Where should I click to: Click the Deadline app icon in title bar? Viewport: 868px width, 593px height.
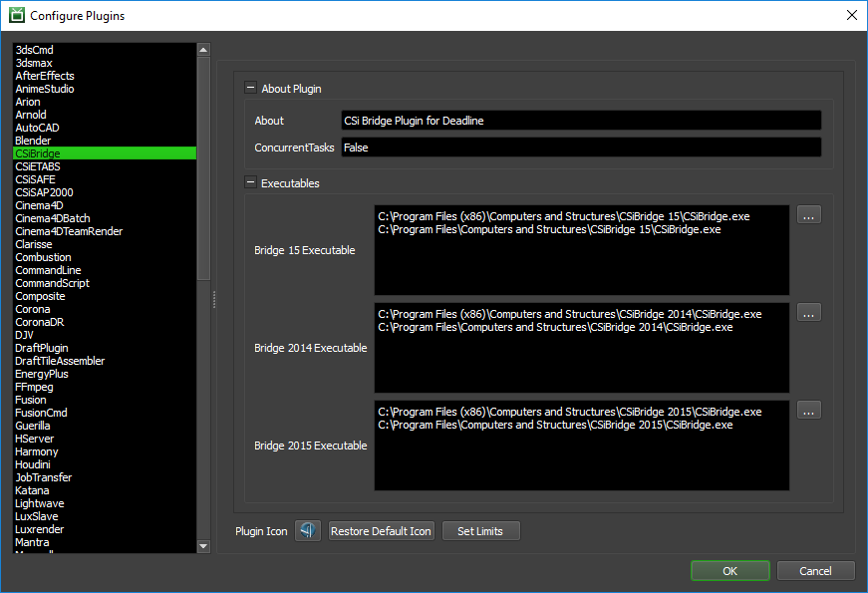click(15, 16)
